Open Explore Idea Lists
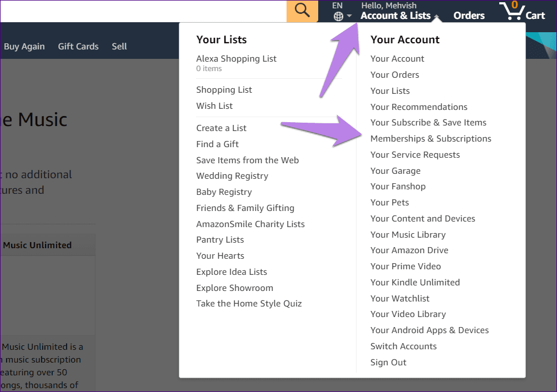This screenshot has width=557, height=392. [x=232, y=272]
